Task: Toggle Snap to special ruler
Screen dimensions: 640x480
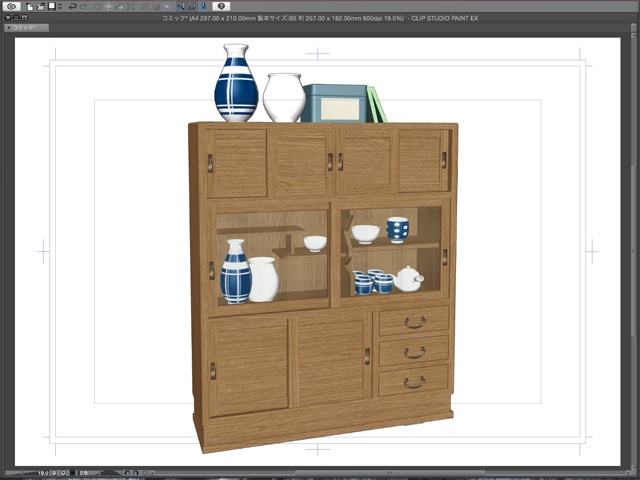Action: [x=192, y=6]
